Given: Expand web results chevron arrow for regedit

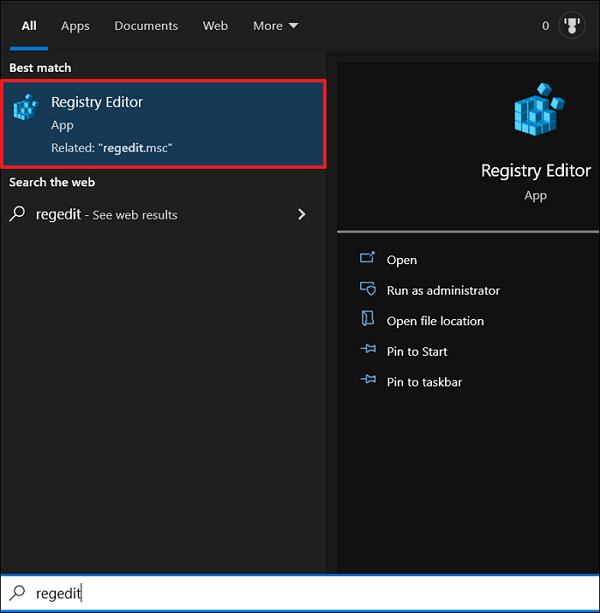Looking at the screenshot, I should coord(301,214).
